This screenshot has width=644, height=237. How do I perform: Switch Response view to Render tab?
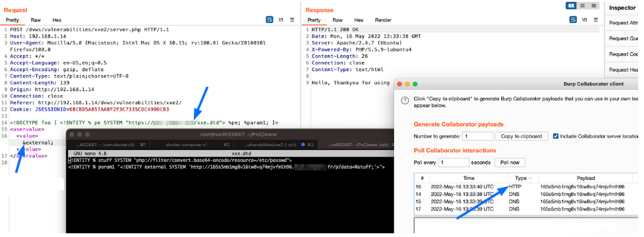point(383,20)
